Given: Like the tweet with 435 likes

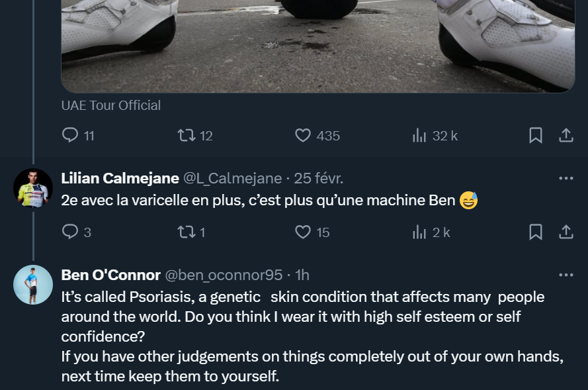Looking at the screenshot, I should click(x=303, y=136).
